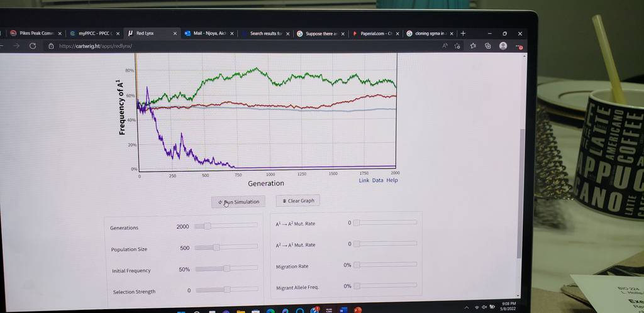
Task: Click the forward navigation arrow
Action: pyautogui.click(x=16, y=46)
